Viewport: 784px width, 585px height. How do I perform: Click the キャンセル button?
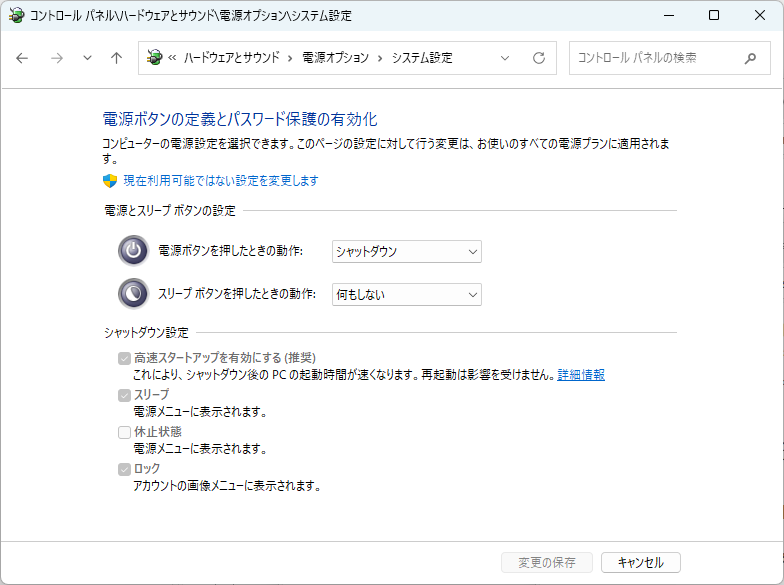point(641,562)
